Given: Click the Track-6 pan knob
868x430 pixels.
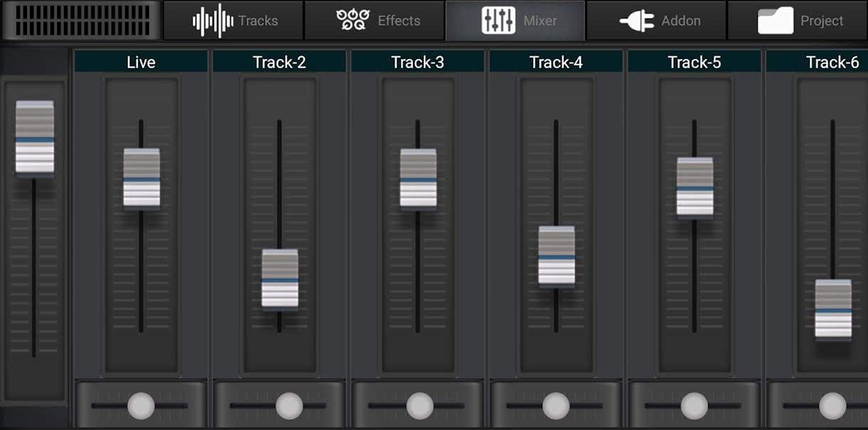Looking at the screenshot, I should pos(832,406).
